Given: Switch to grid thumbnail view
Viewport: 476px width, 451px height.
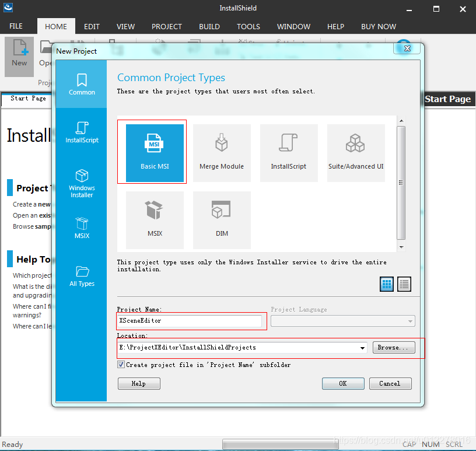Looking at the screenshot, I should tap(386, 284).
